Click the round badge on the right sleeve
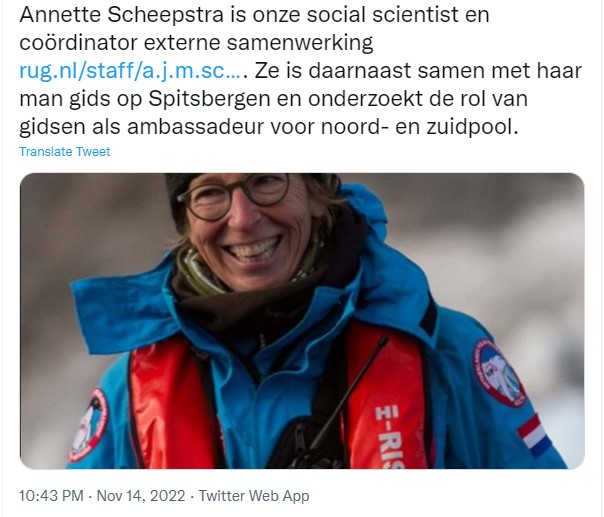The image size is (604, 517). pos(497,372)
